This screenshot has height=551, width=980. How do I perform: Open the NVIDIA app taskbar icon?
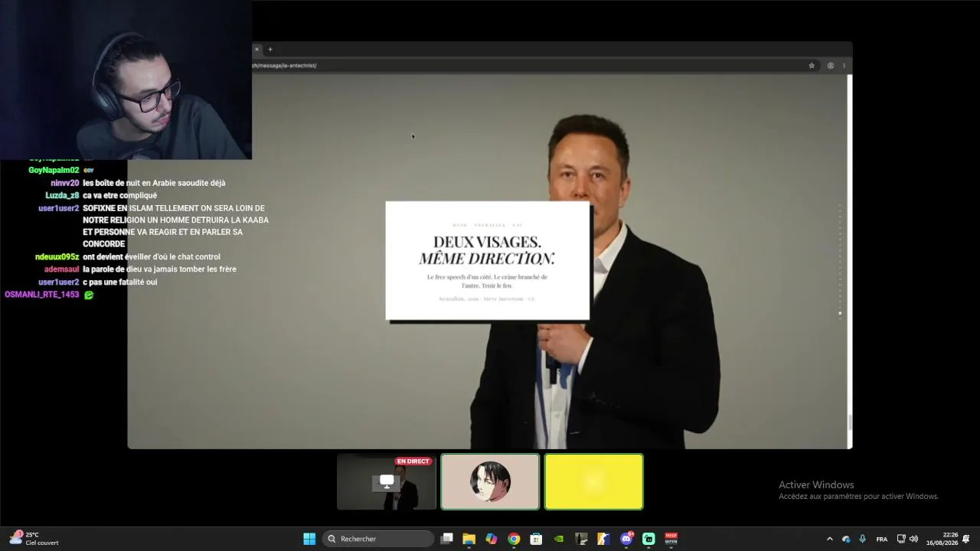(x=559, y=539)
